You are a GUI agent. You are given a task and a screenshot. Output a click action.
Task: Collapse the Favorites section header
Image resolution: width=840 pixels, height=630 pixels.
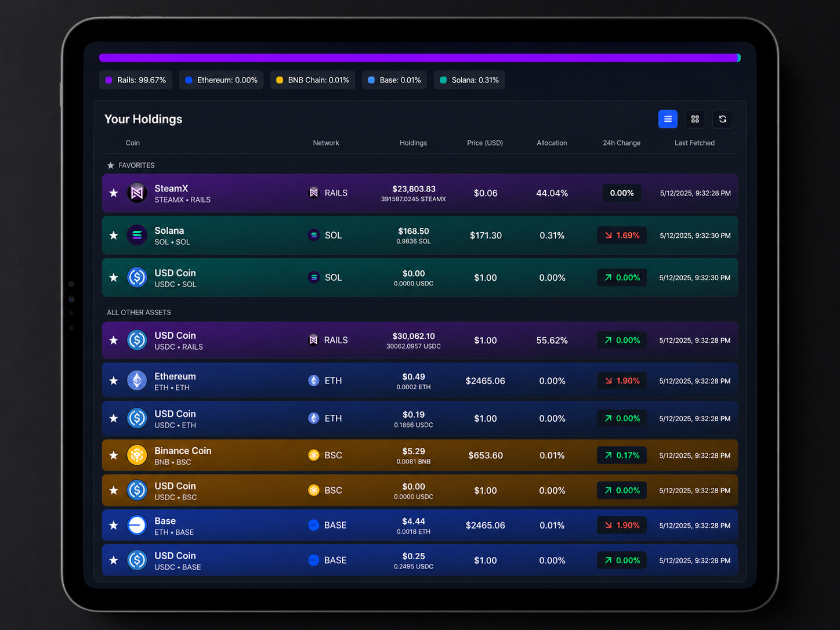pos(131,165)
